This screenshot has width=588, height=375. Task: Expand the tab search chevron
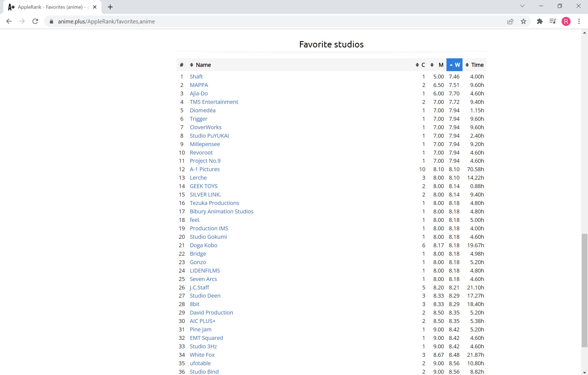(x=522, y=6)
